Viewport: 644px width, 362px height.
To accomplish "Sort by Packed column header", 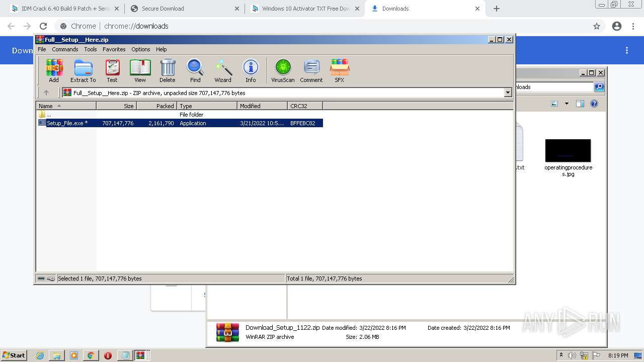I will pos(156,106).
